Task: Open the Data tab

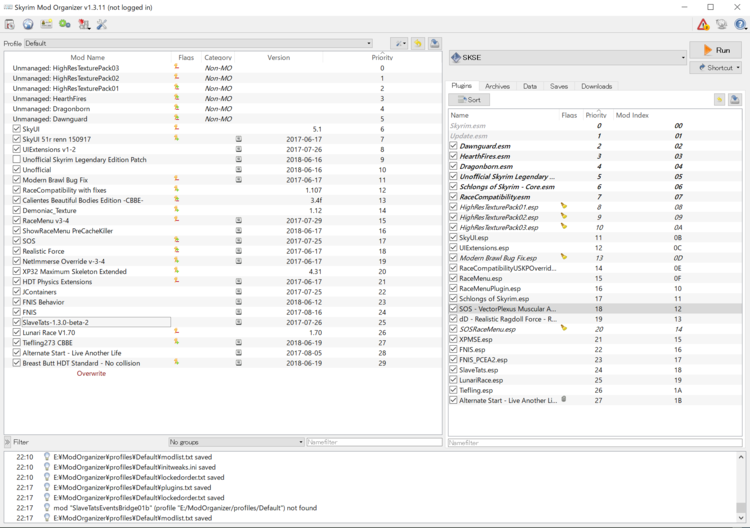Action: point(530,87)
